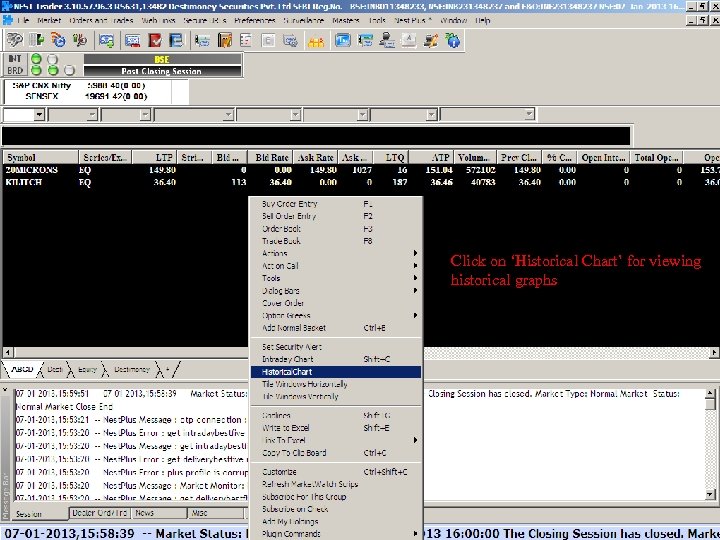Viewport: 720px width, 540px height.
Task: Click message log scrollbar down arrow
Action: point(710,495)
